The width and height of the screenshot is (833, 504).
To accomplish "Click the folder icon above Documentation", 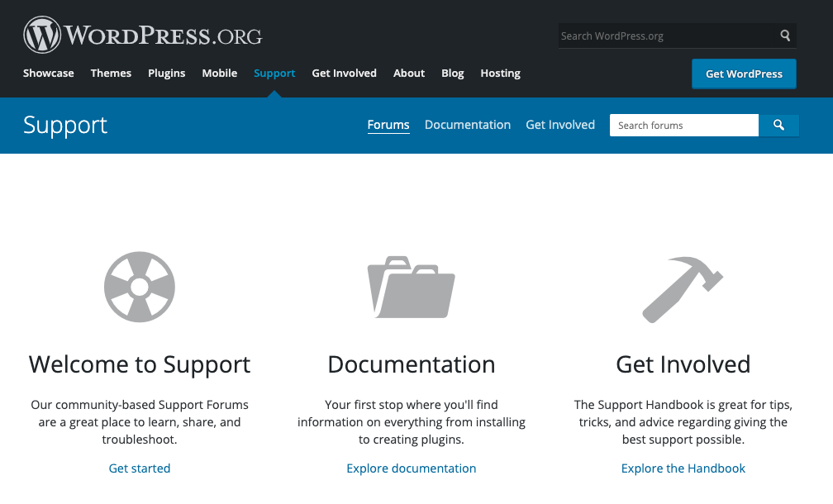I will 412,288.
